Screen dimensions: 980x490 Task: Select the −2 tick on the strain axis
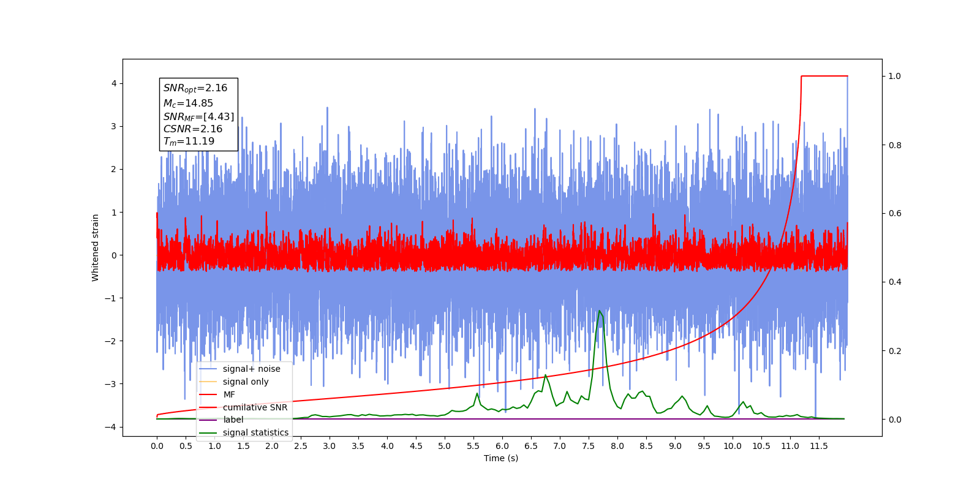pyautogui.click(x=110, y=341)
